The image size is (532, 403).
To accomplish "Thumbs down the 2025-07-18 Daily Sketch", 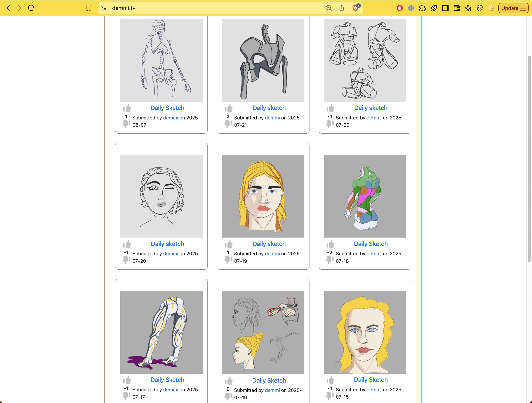I will [330, 260].
